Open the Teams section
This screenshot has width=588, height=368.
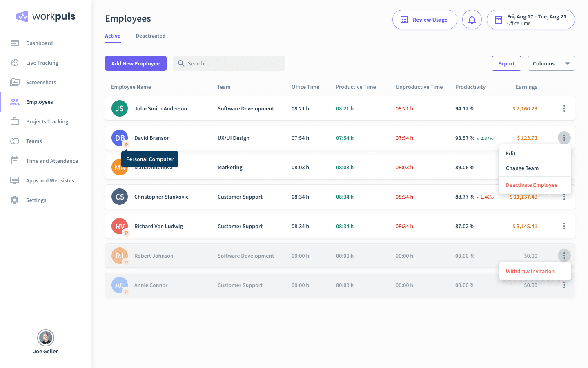tap(34, 141)
